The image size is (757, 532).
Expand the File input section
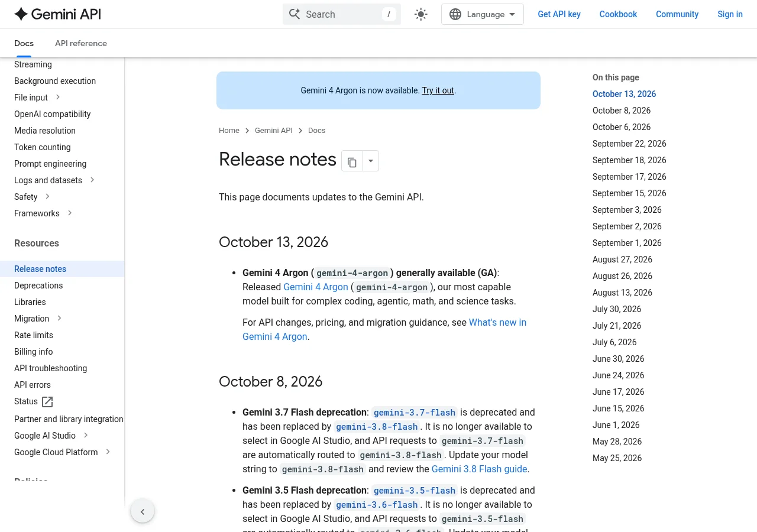click(58, 98)
